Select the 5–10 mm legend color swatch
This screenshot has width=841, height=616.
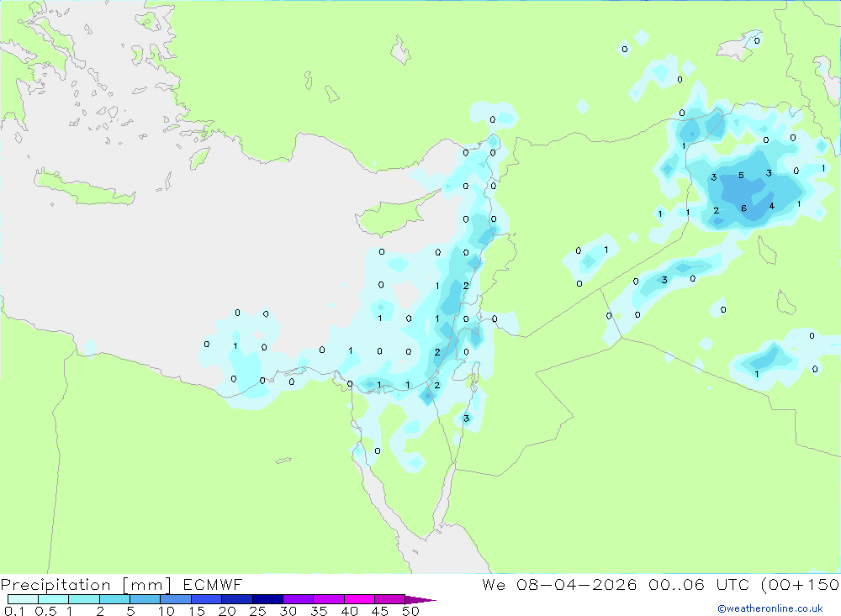pyautogui.click(x=145, y=599)
